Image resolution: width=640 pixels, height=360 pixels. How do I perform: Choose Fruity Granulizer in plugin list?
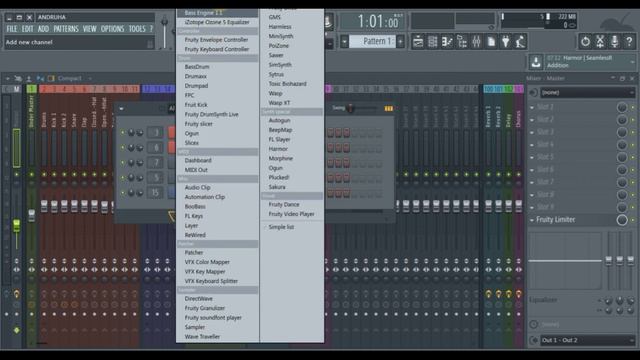pos(204,308)
